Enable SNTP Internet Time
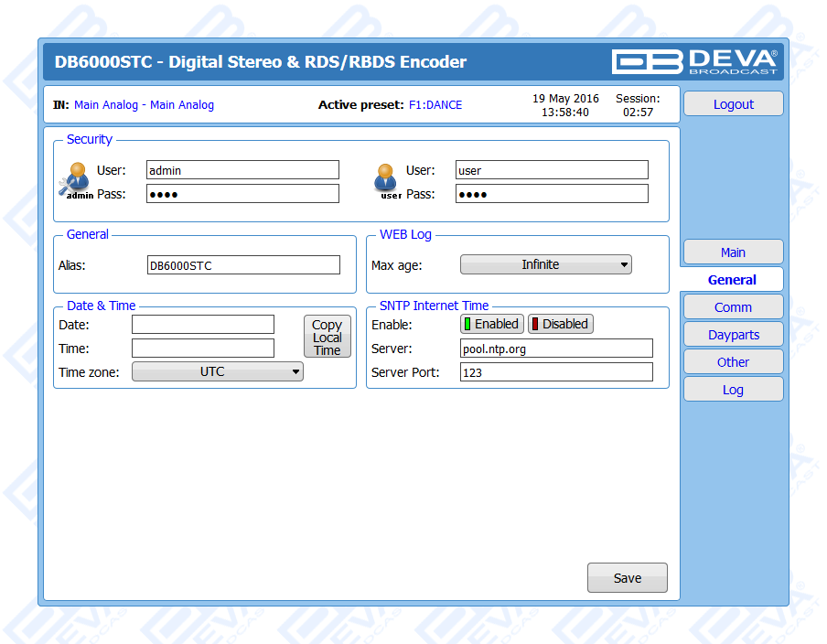This screenshot has width=827, height=644. tap(491, 324)
